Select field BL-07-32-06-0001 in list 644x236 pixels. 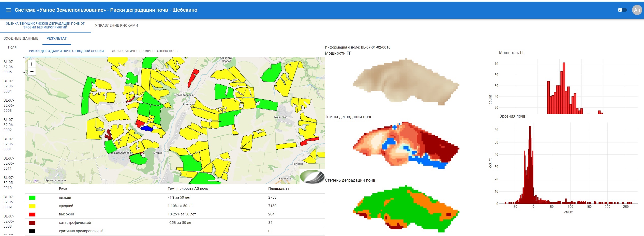[x=9, y=144]
